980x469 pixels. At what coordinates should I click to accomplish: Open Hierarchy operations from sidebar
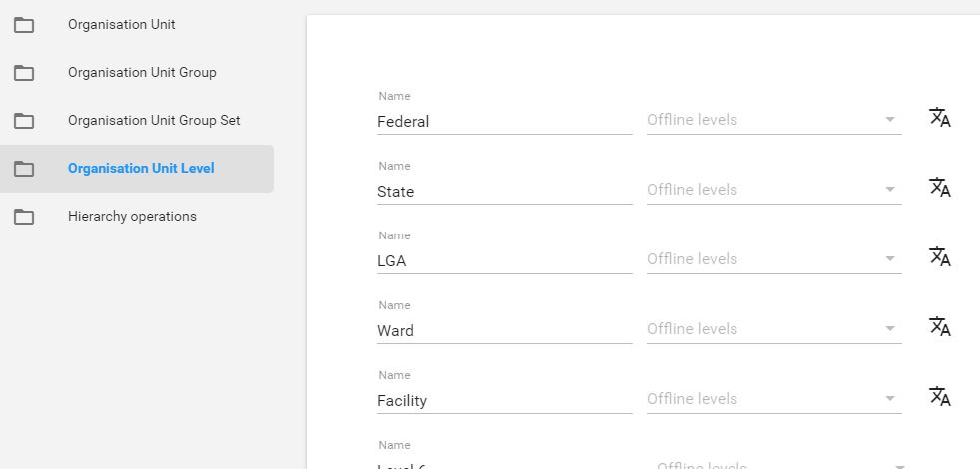click(132, 216)
